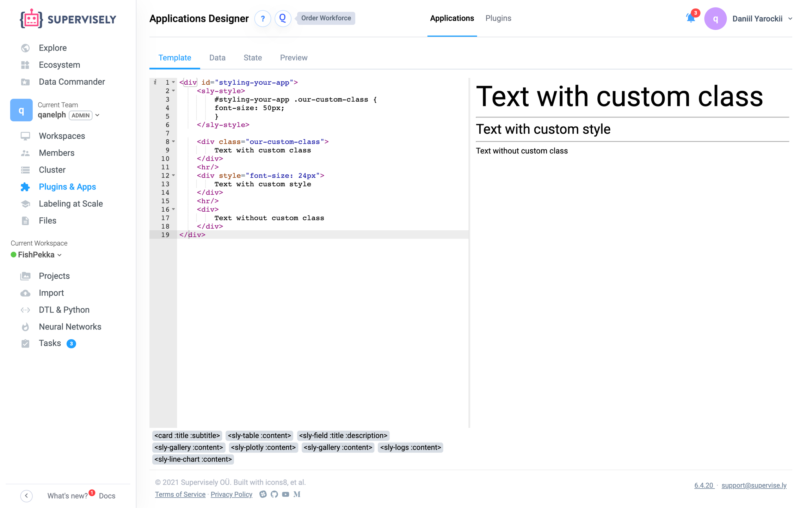Click the notification bell icon

[x=691, y=18]
